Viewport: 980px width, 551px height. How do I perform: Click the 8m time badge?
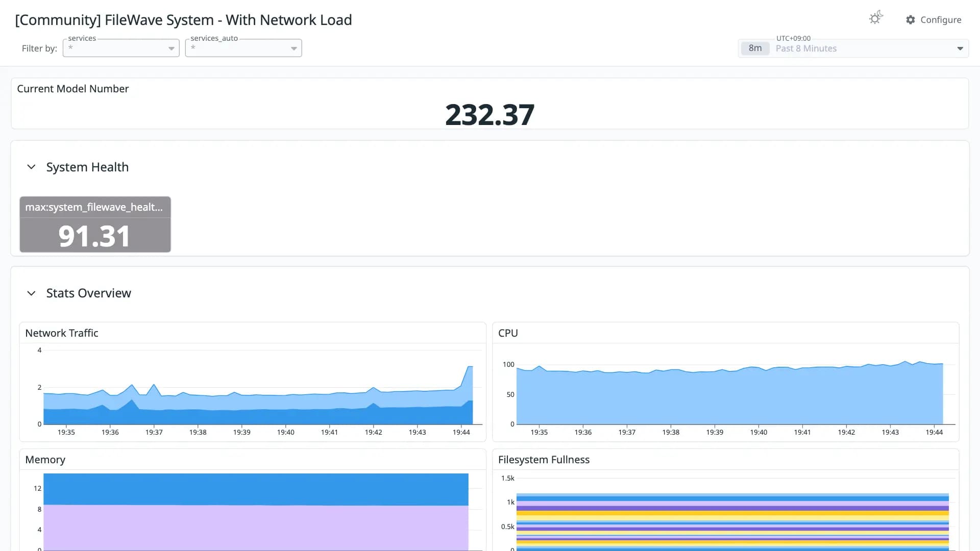755,48
